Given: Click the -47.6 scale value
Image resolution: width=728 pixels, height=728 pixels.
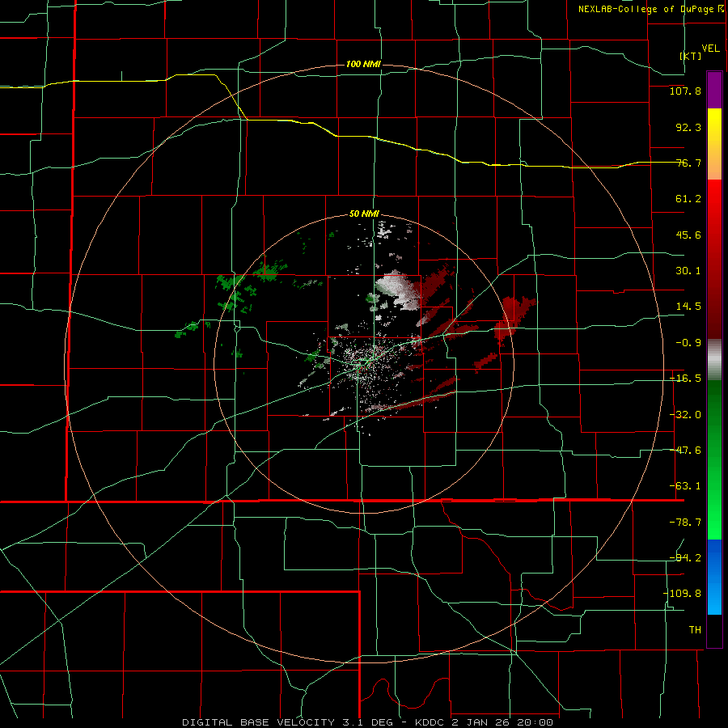Looking at the screenshot, I should tap(685, 451).
